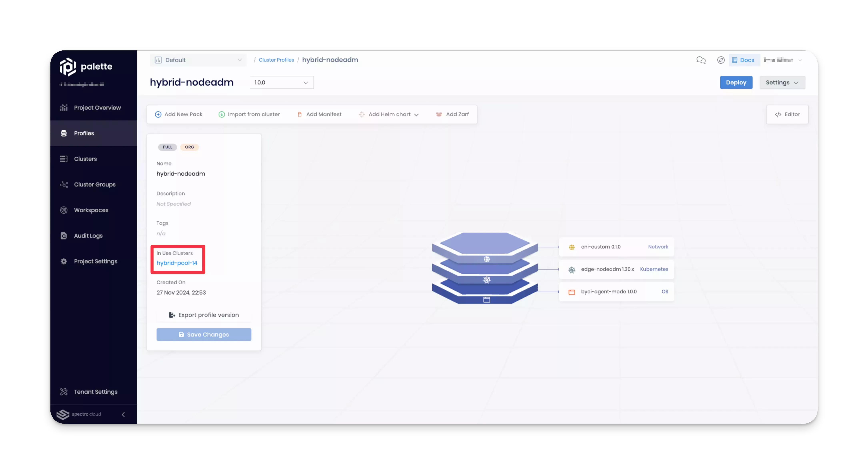Open the hybrid-pool-14 cluster link
Viewport: 868px width, 474px height.
click(177, 263)
